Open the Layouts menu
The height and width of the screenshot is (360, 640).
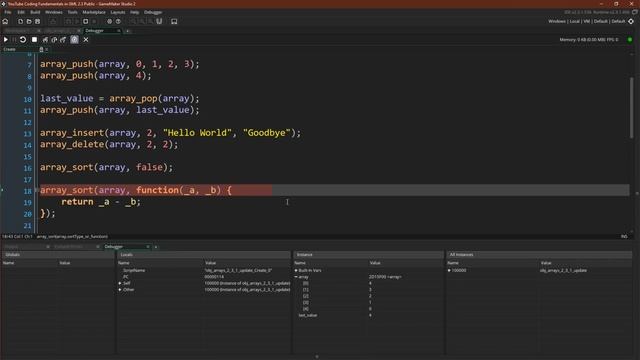tap(118, 12)
